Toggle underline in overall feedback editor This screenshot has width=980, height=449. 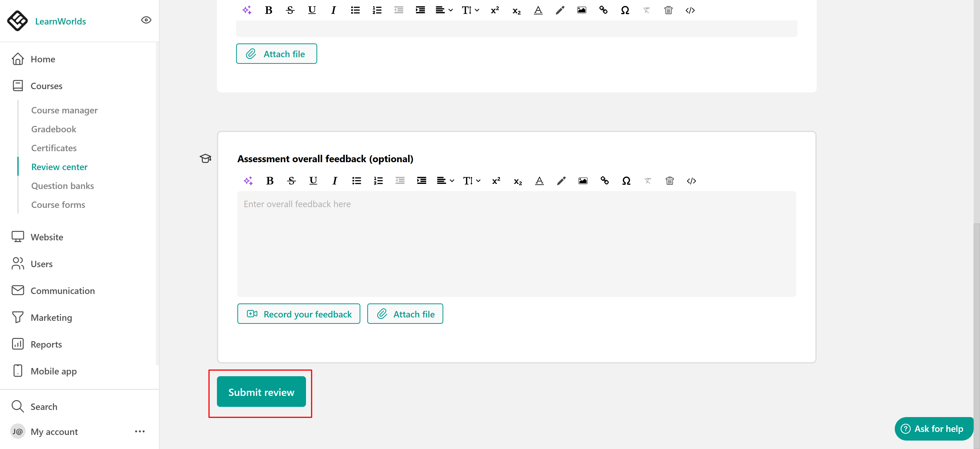tap(313, 181)
